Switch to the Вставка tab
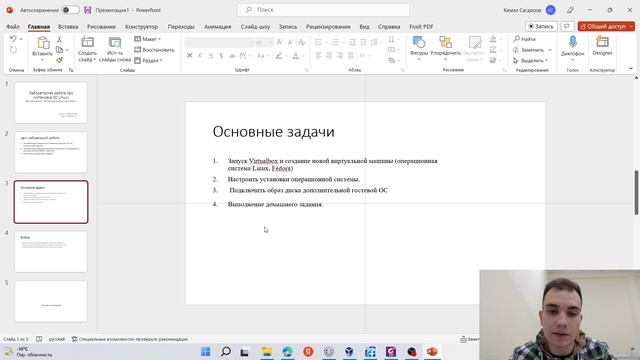Image resolution: width=640 pixels, height=360 pixels. click(x=68, y=27)
